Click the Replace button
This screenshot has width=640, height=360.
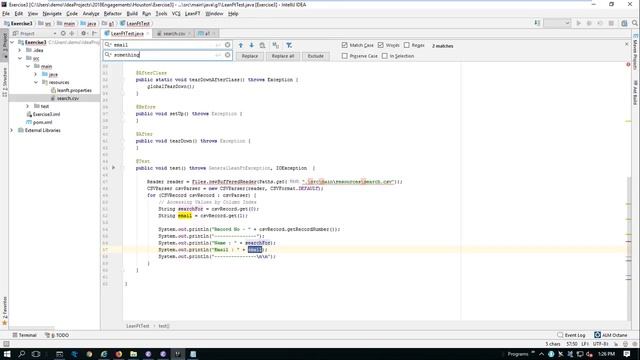point(250,56)
